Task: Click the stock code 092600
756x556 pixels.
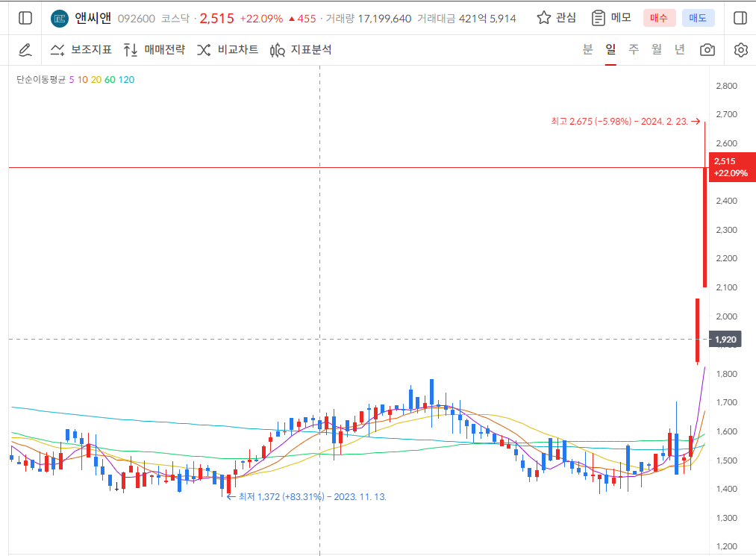Action: (137, 19)
